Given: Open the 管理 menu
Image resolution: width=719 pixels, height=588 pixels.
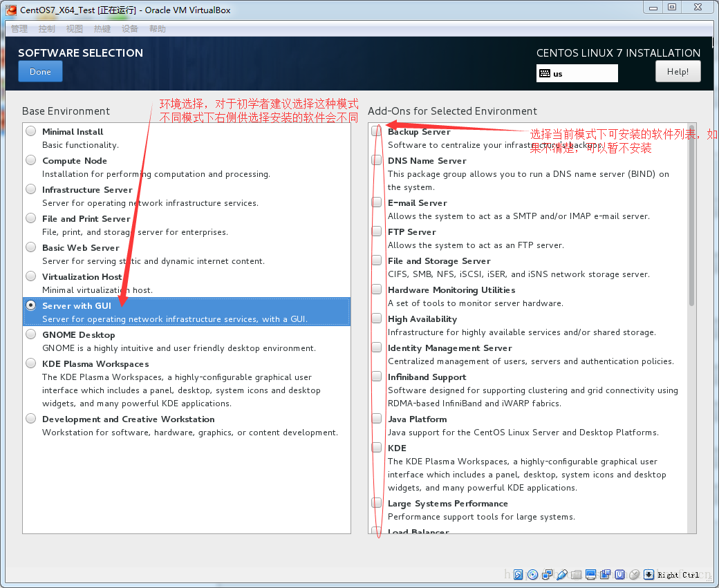Looking at the screenshot, I should [x=19, y=29].
